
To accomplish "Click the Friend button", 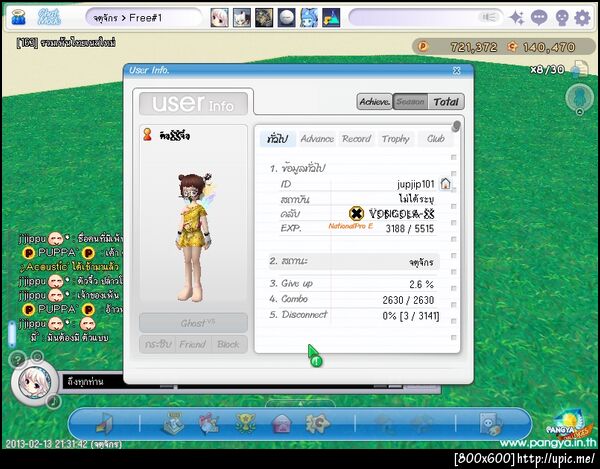I will (193, 344).
